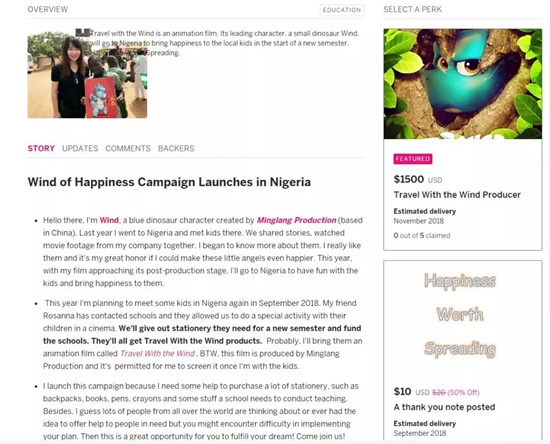
Task: Click the FEATURED badge on the perk
Action: (413, 159)
